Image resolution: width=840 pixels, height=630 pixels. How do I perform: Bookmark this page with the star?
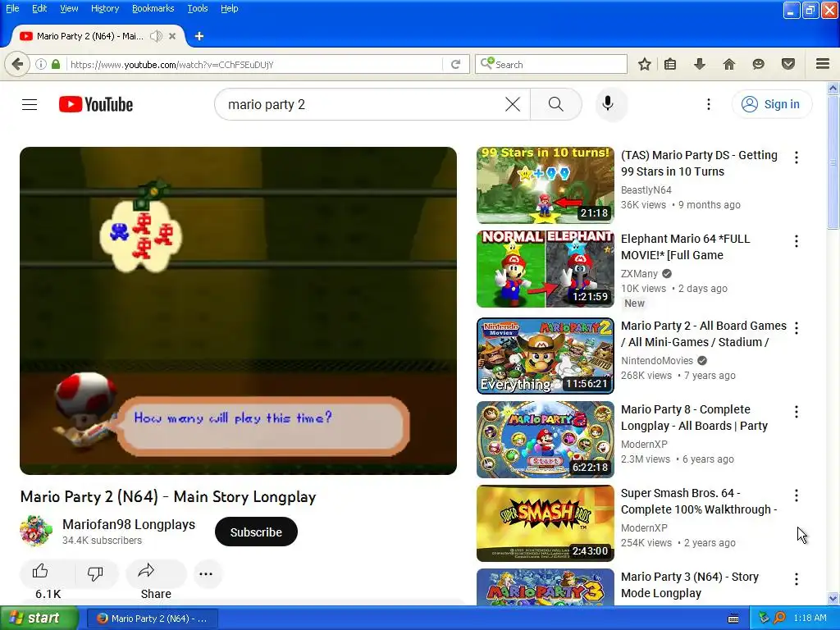[645, 64]
